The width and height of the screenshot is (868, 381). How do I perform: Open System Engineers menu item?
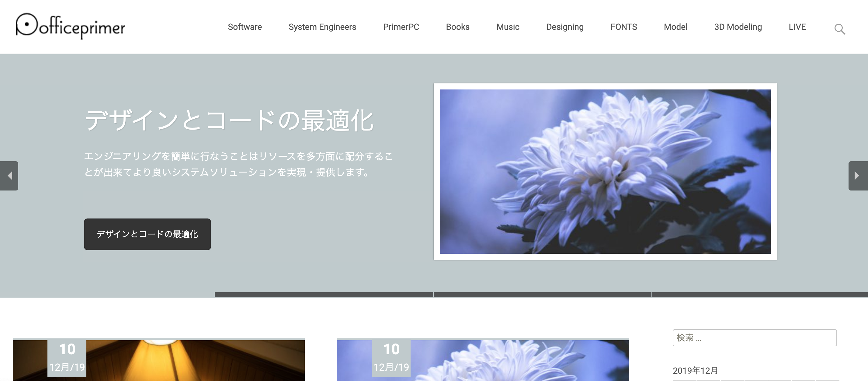click(x=322, y=27)
